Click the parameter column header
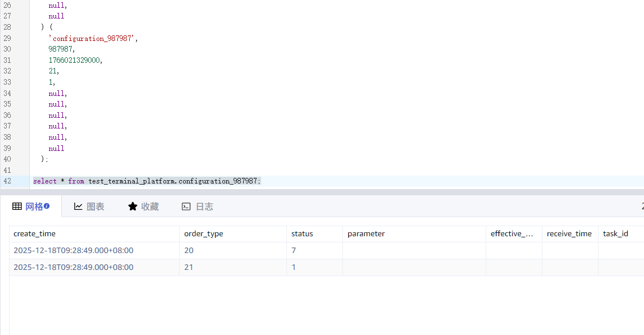Viewport: 644px width, 335px height. tap(366, 233)
